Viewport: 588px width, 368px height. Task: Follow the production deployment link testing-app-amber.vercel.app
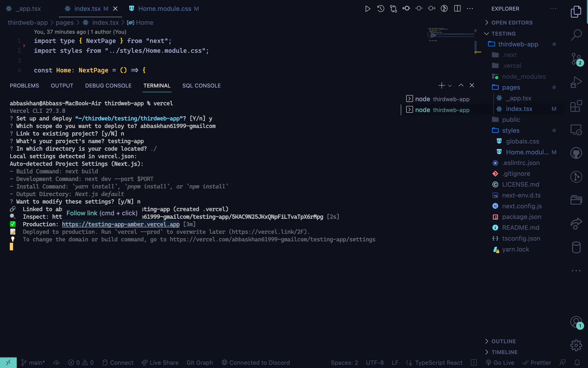121,224
